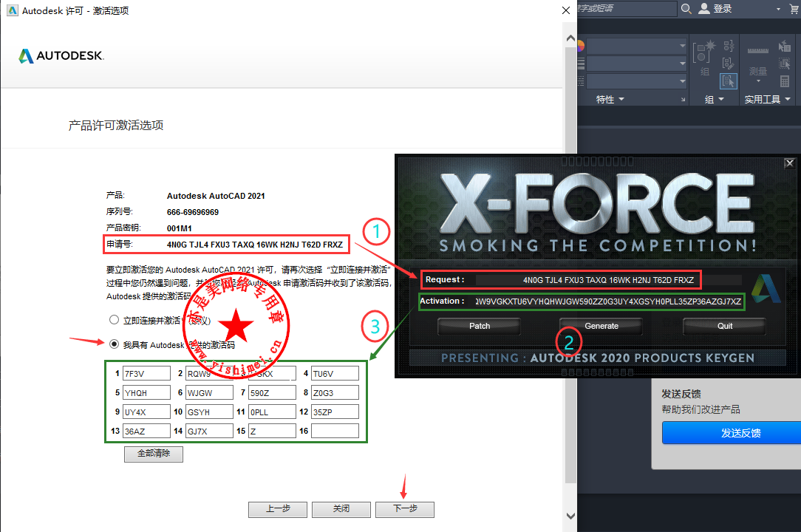The height and width of the screenshot is (532, 801).
Task: Click the Select All dashed-box cursor icon
Action: [785, 64]
